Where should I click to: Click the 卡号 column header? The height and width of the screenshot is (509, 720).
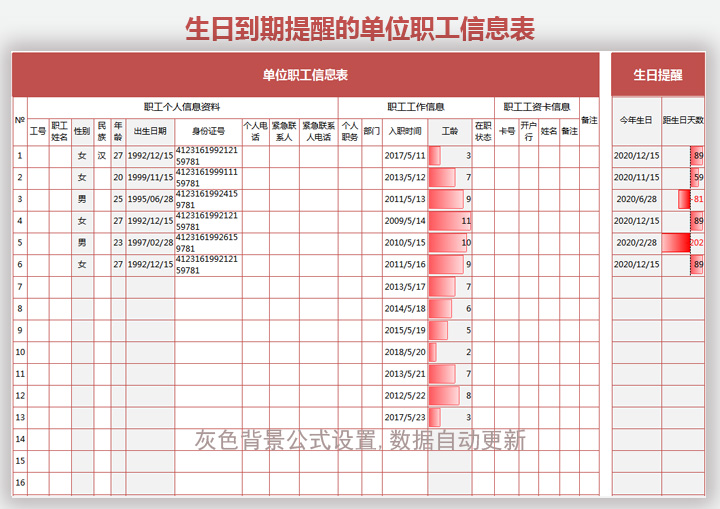507,131
